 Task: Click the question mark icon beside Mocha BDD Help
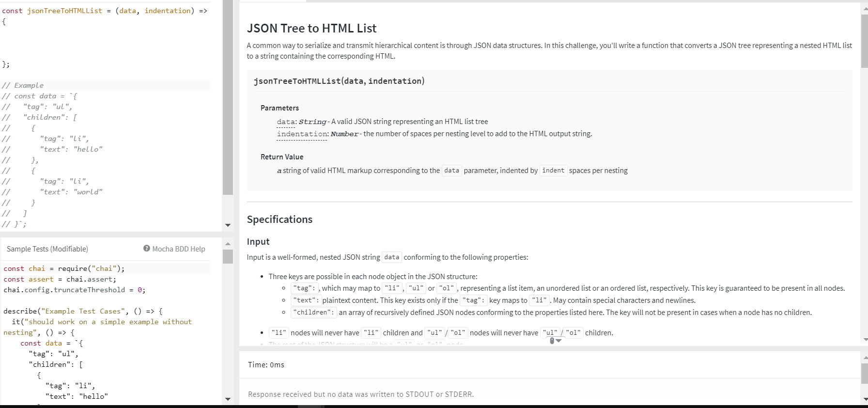[146, 248]
